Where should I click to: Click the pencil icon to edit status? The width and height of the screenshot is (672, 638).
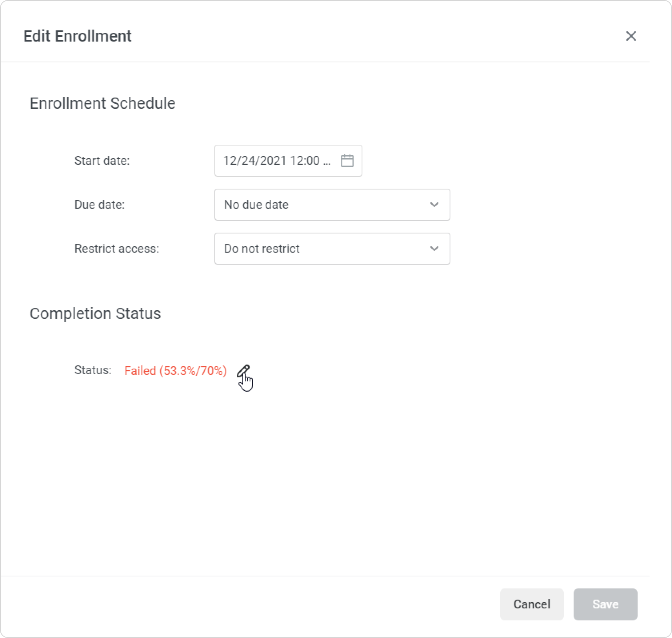pyautogui.click(x=243, y=371)
